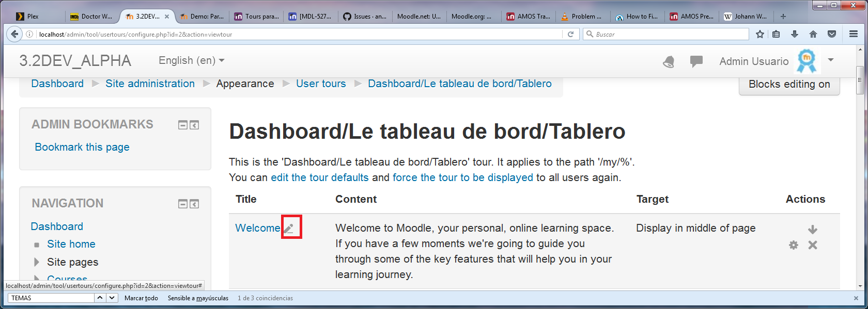Switch to the Moodle.net tab
This screenshot has width=868, height=309.
tap(419, 17)
